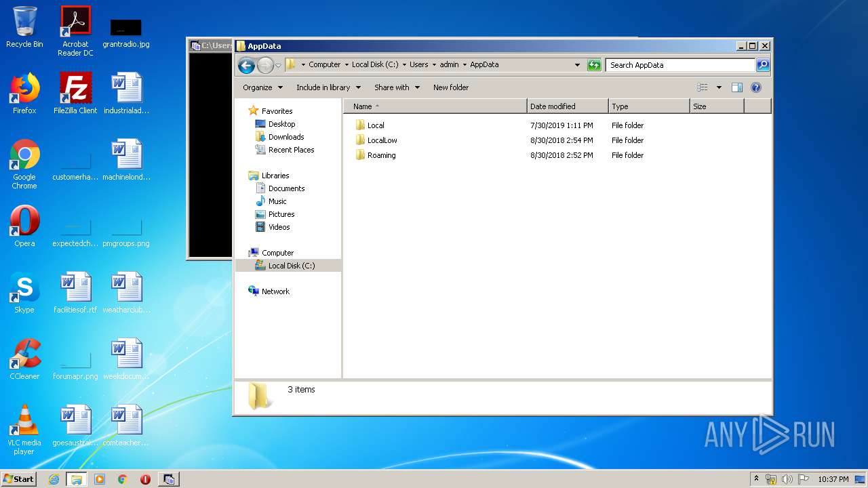Click the help question mark icon
Image resolution: width=868 pixels, height=488 pixels.
click(x=756, y=87)
